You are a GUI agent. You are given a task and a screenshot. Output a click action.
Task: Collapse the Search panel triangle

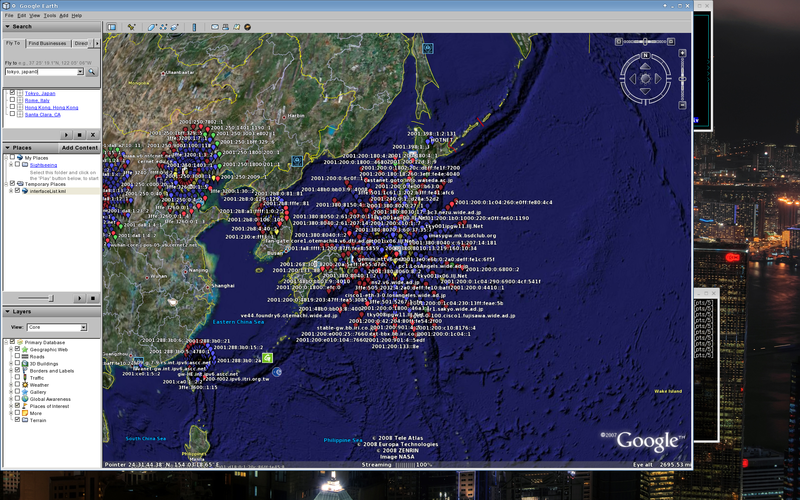(7, 27)
